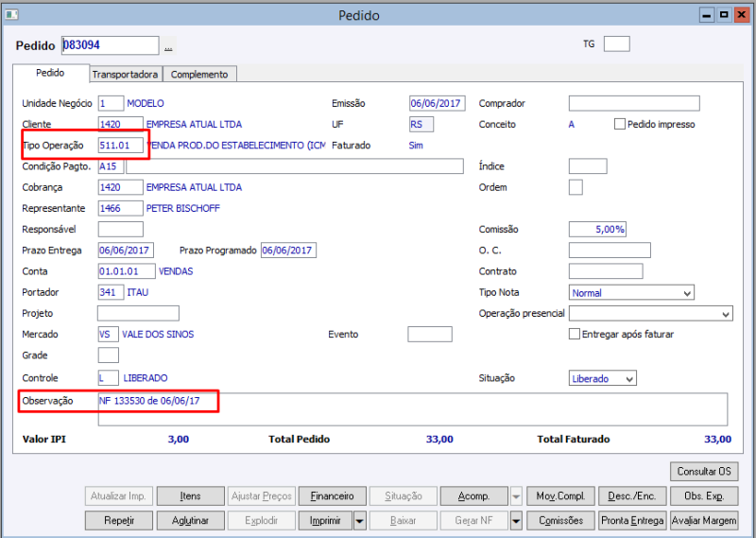Viewport: 756px width, 538px height.
Task: Enable Entregar após faturar option
Action: point(575,334)
